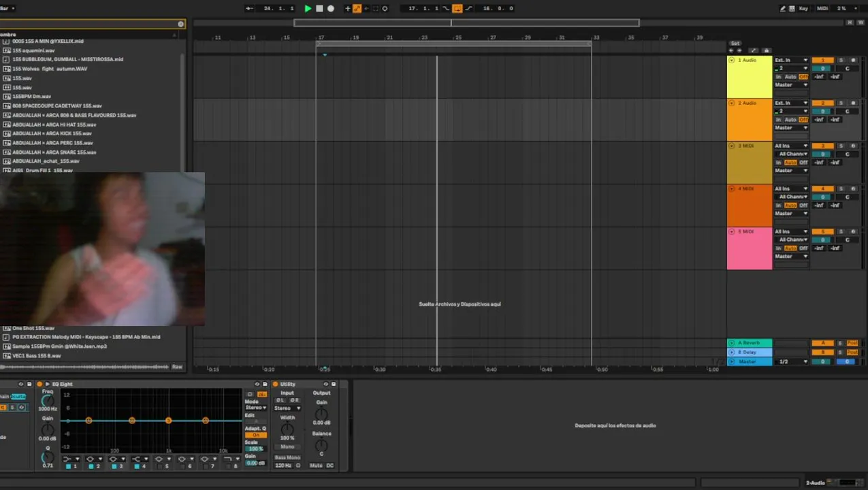
Task: Set 4 MIDI monitoring to Off
Action: click(803, 205)
